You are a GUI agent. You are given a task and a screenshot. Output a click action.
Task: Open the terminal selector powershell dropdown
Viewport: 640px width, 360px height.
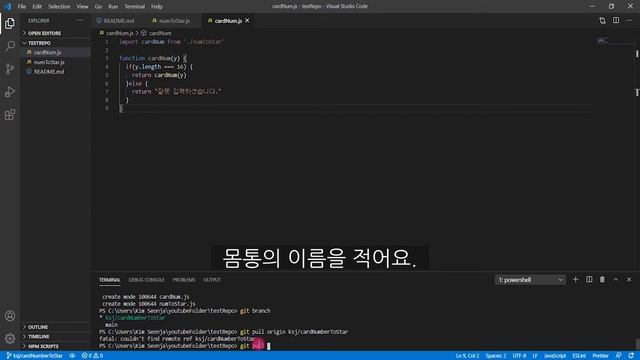click(x=530, y=280)
